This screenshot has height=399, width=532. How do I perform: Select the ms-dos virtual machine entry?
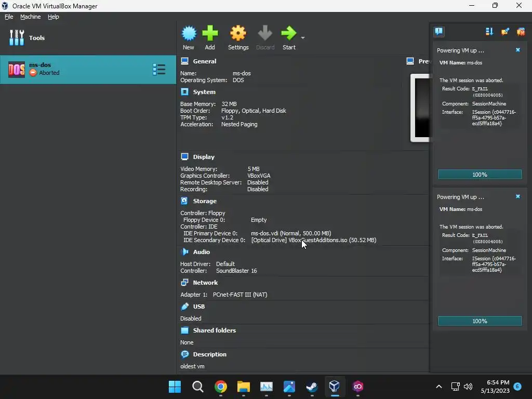[x=88, y=70]
